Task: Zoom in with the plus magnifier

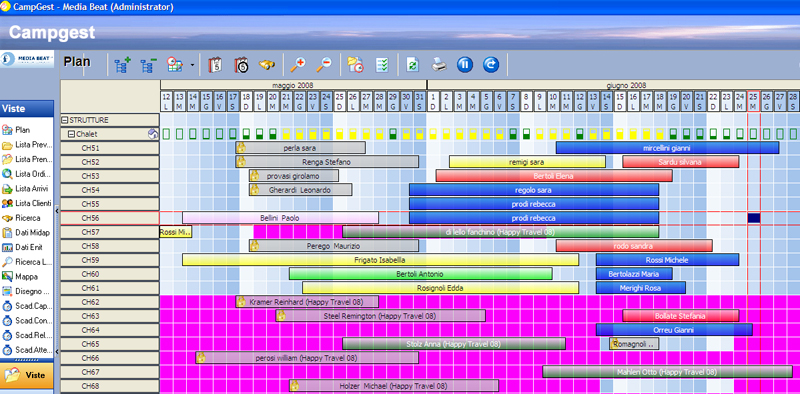Action: (297, 64)
